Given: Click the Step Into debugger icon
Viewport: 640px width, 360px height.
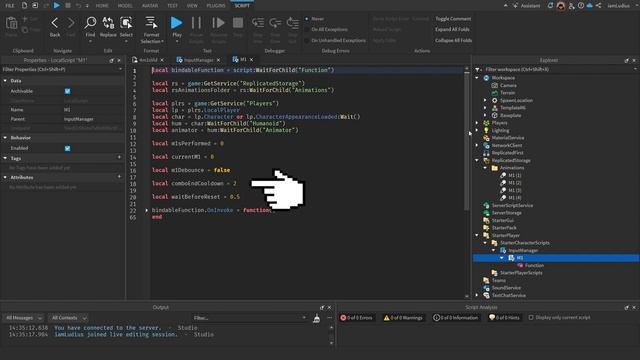Looking at the screenshot, I should [258, 22].
